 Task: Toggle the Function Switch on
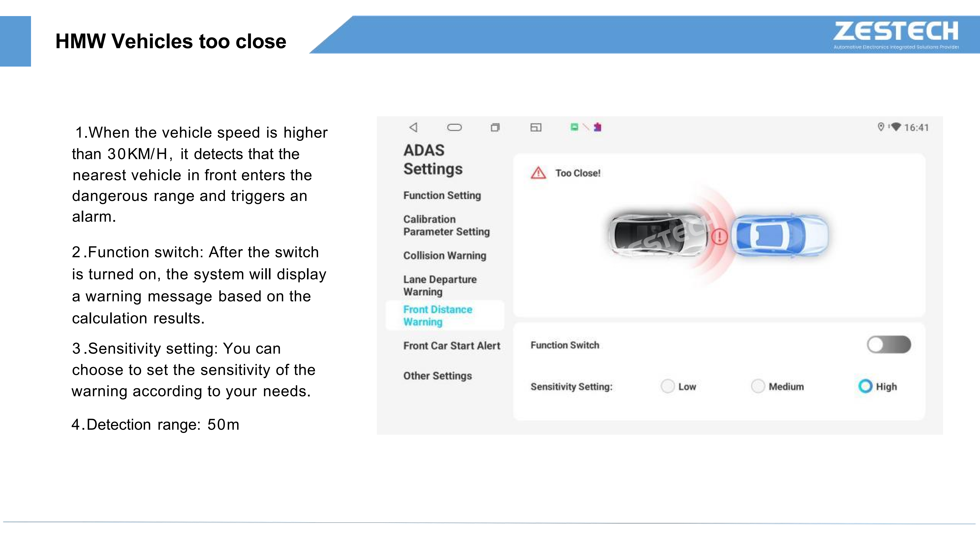click(889, 345)
